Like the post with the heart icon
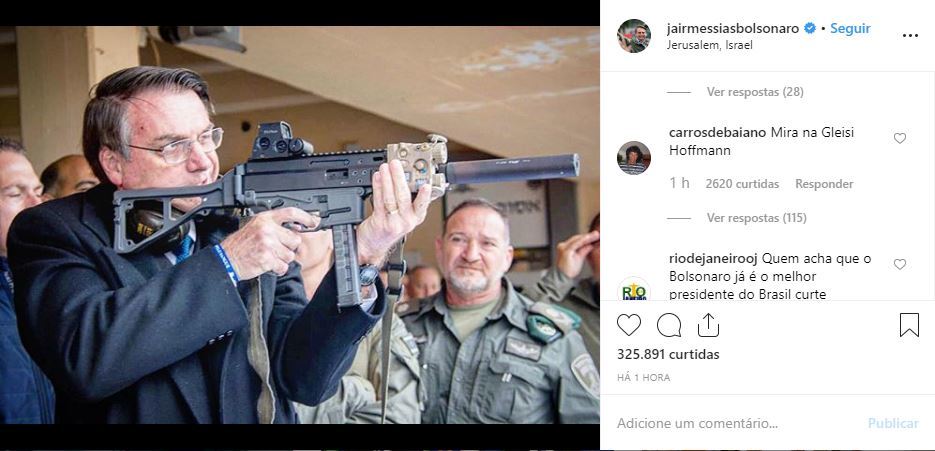The height and width of the screenshot is (451, 935). [629, 325]
